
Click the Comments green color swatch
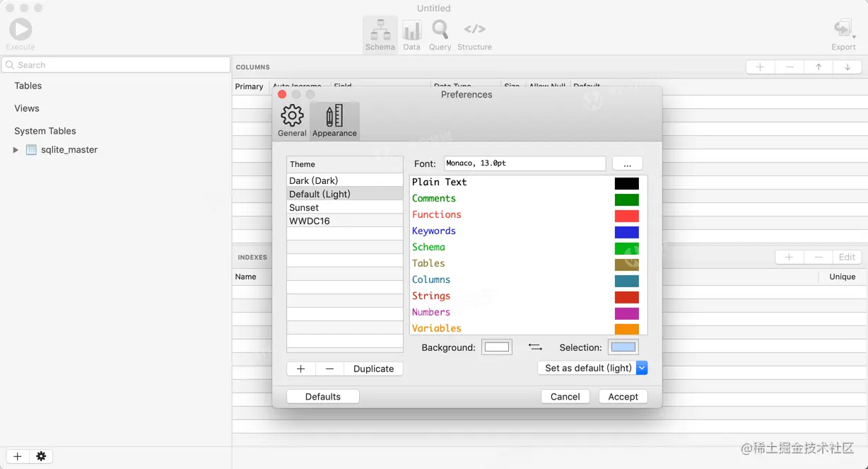pos(627,199)
